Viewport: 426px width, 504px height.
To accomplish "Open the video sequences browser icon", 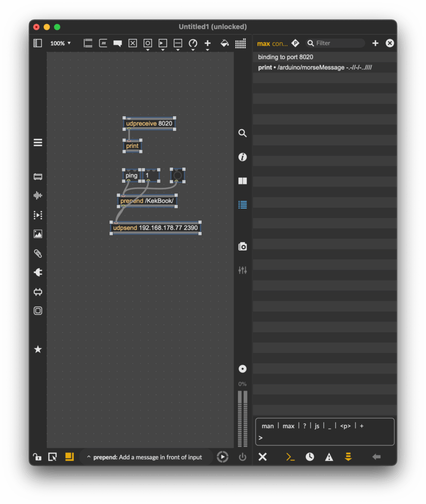I will [38, 215].
